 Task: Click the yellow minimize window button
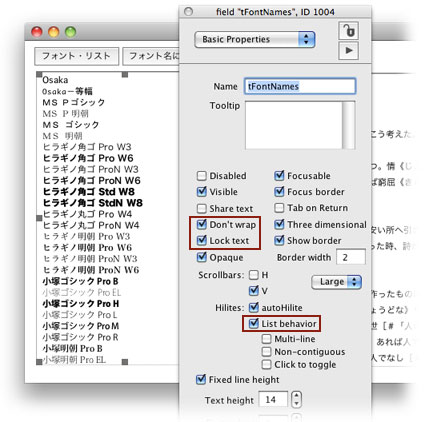tap(54, 32)
